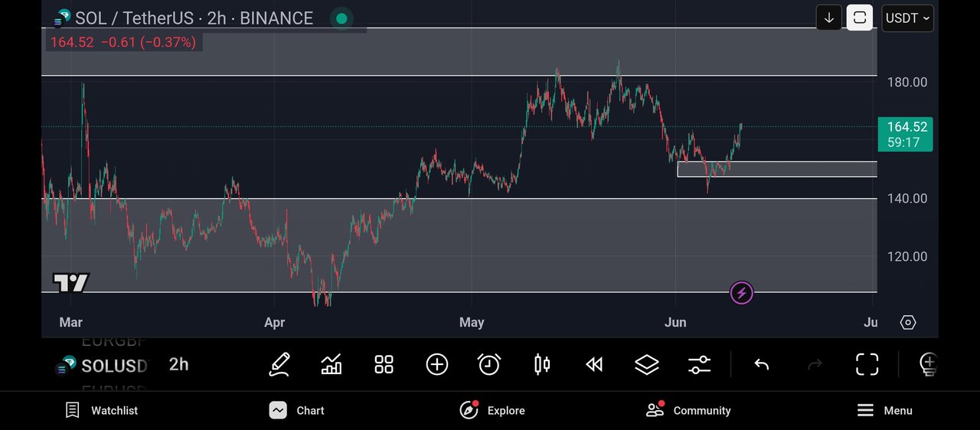Click the green market status dot

tap(341, 18)
